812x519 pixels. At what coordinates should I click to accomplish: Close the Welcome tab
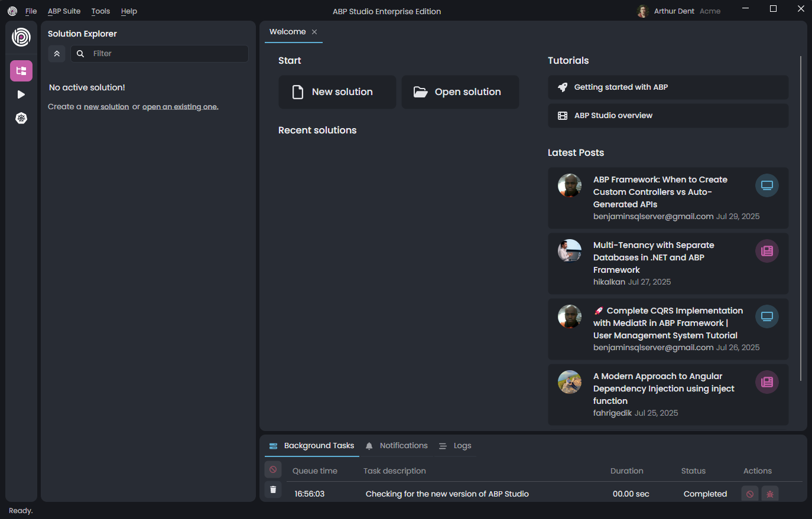[314, 32]
